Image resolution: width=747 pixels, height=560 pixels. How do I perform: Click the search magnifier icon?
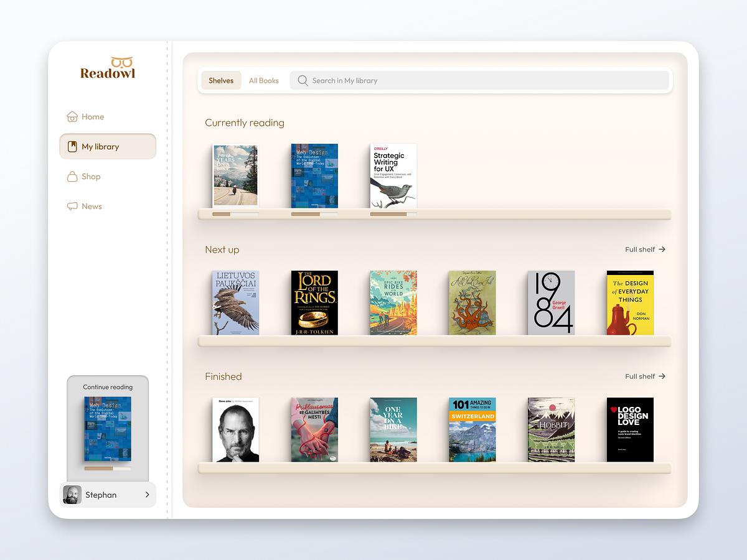click(x=303, y=80)
